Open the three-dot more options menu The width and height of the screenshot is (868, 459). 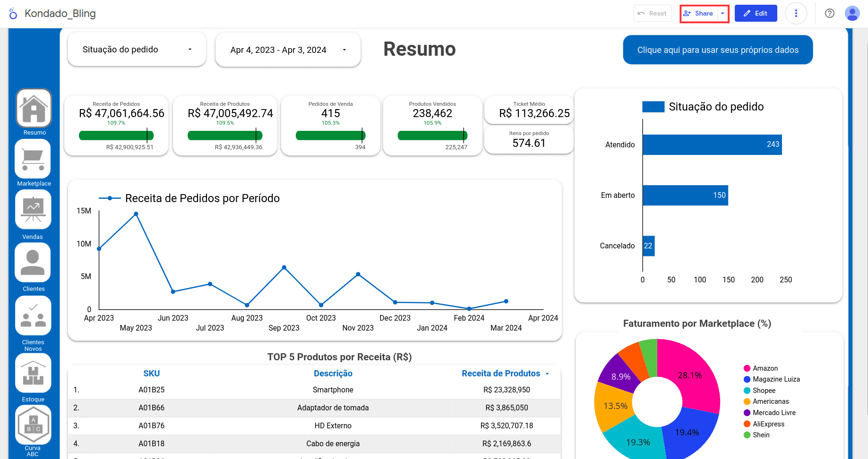click(796, 13)
